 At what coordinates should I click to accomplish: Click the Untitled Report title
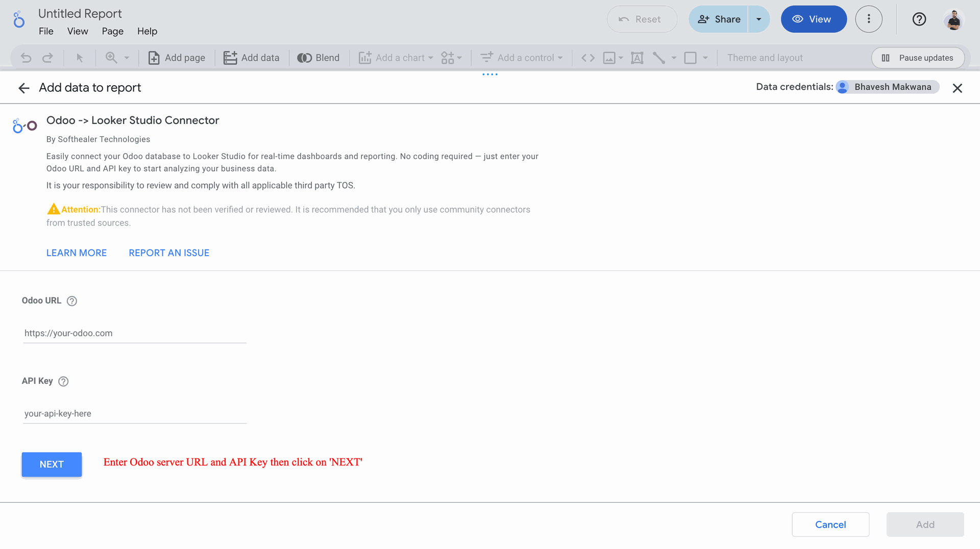[80, 13]
